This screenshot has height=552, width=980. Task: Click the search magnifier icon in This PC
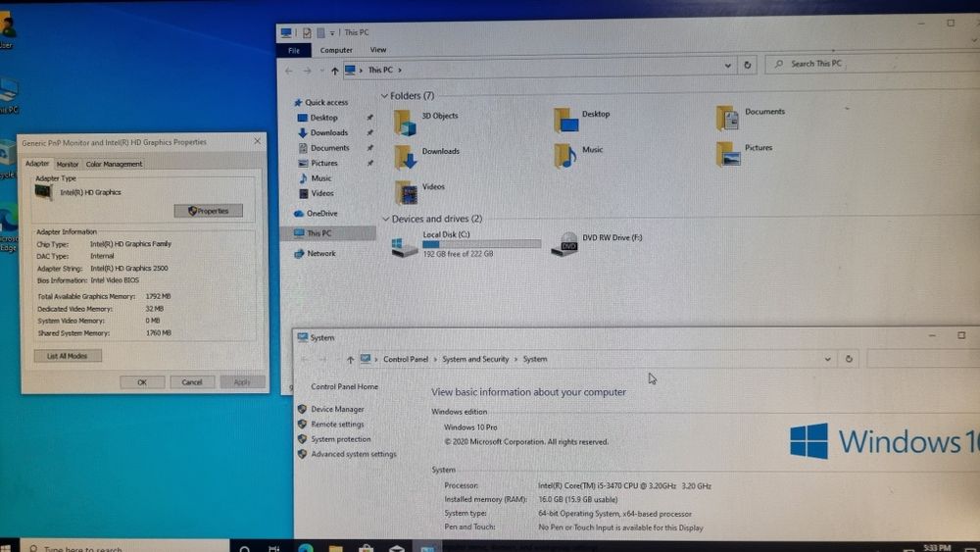779,64
